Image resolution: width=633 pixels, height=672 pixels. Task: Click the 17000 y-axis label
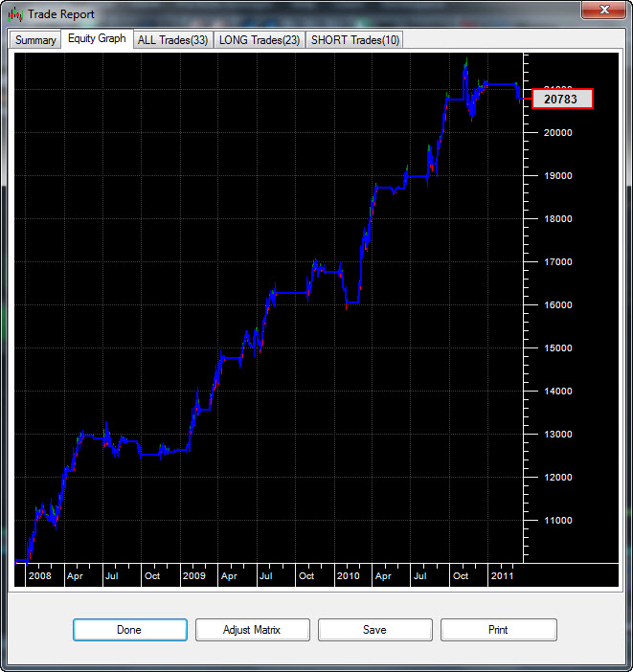coord(557,262)
